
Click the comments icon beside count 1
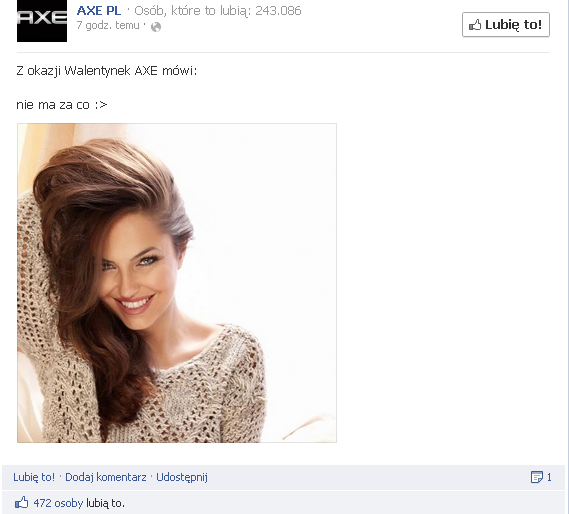(x=537, y=477)
